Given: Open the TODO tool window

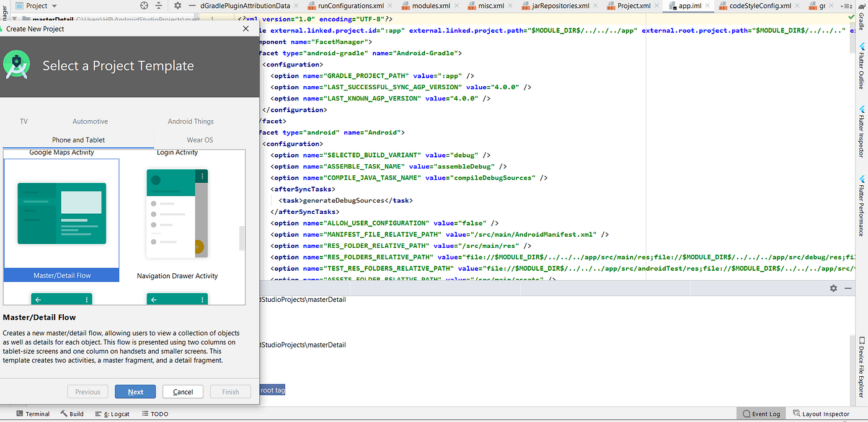Looking at the screenshot, I should [154, 413].
